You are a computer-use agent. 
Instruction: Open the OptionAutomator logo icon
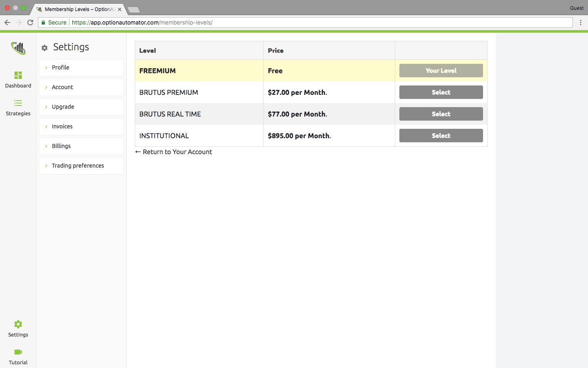[18, 48]
